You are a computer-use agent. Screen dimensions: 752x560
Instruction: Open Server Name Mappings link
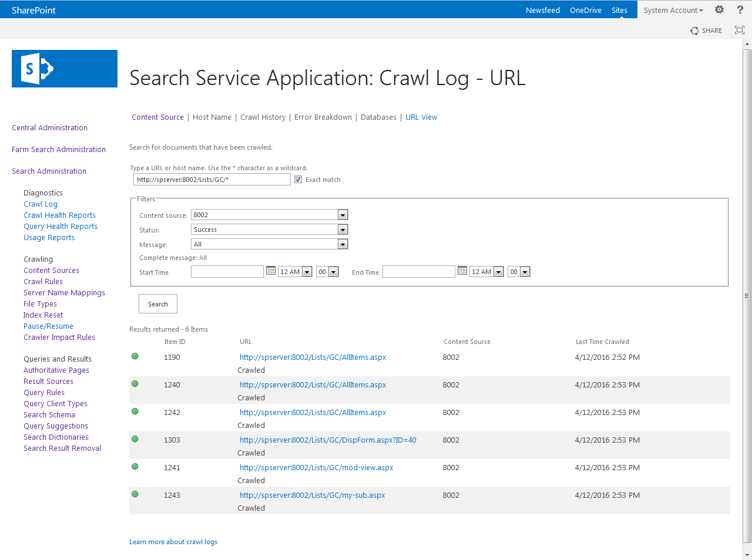coord(64,293)
